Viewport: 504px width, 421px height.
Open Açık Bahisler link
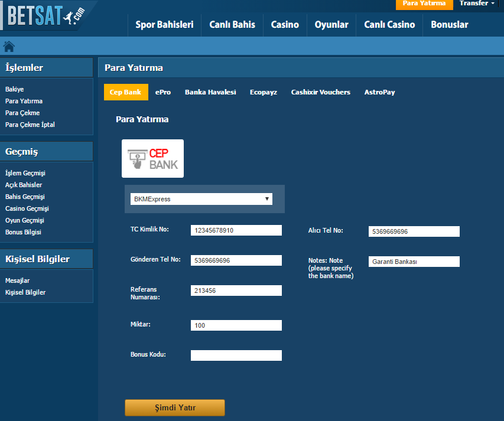24,185
